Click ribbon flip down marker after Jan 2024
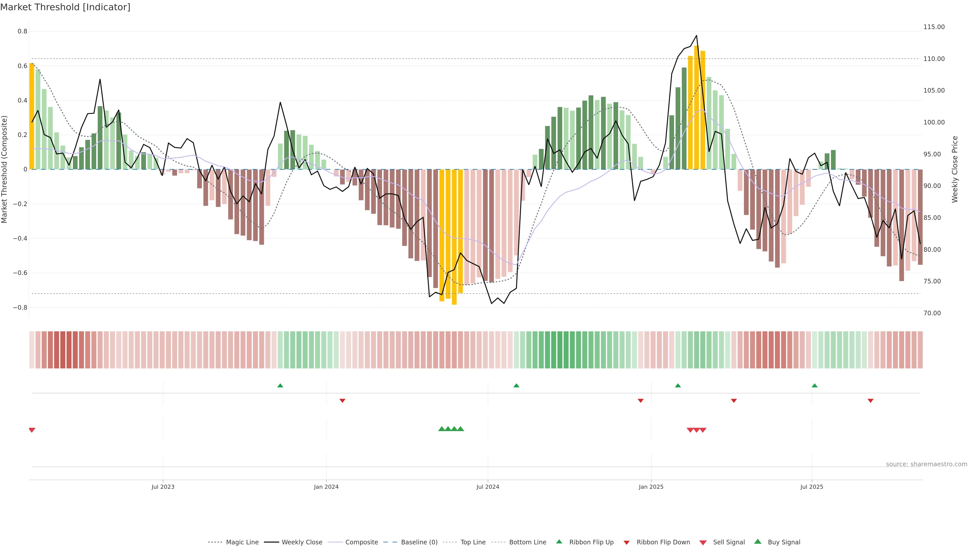980x551 pixels. click(x=342, y=401)
